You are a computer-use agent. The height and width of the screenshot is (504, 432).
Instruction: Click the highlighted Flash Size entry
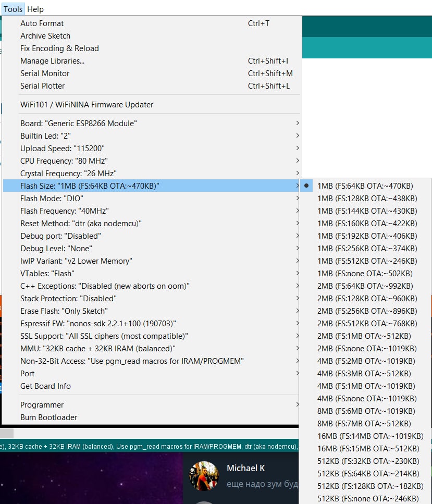click(x=151, y=186)
